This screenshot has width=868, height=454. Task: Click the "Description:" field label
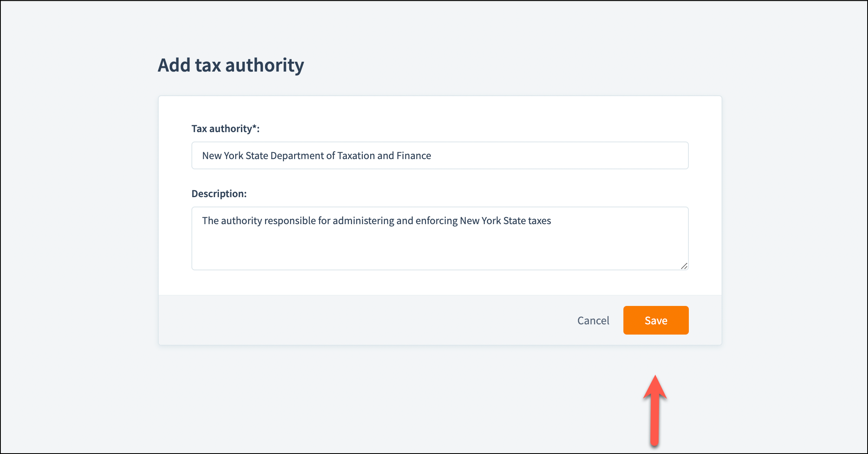pos(219,194)
